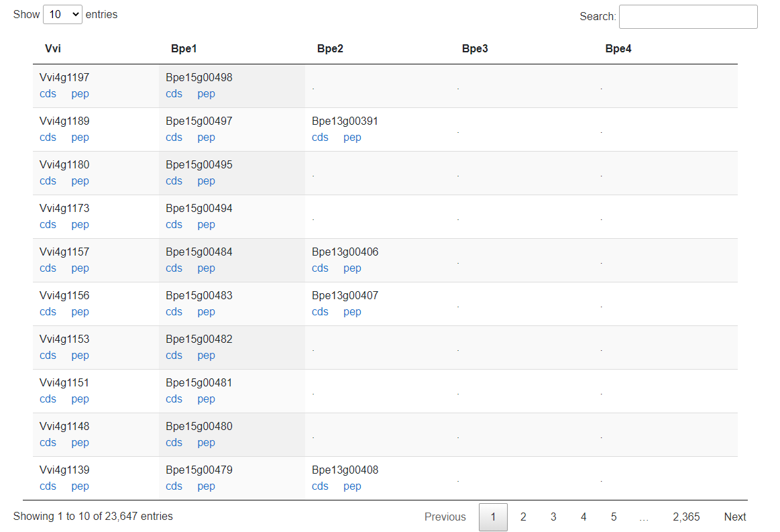The image size is (780, 532).
Task: Open pep link for Vvi4g1139
Action: (x=80, y=486)
